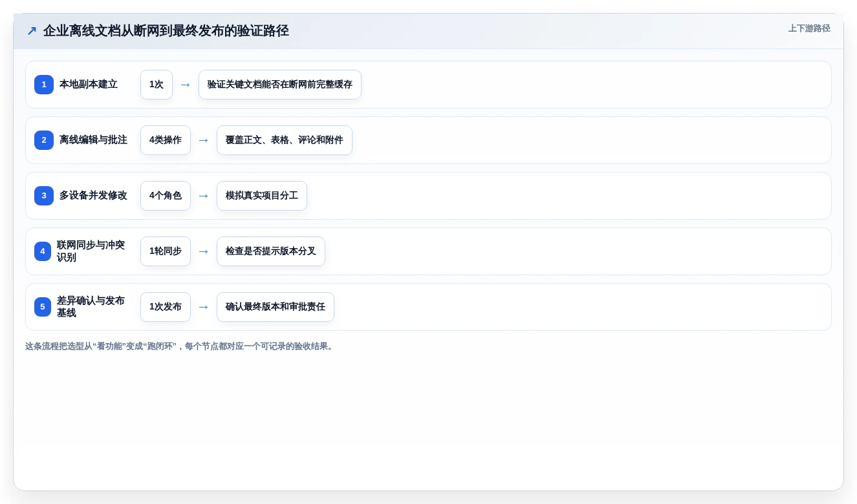Select step badge 3 for 多设备并发修改
857x504 pixels.
tap(44, 196)
